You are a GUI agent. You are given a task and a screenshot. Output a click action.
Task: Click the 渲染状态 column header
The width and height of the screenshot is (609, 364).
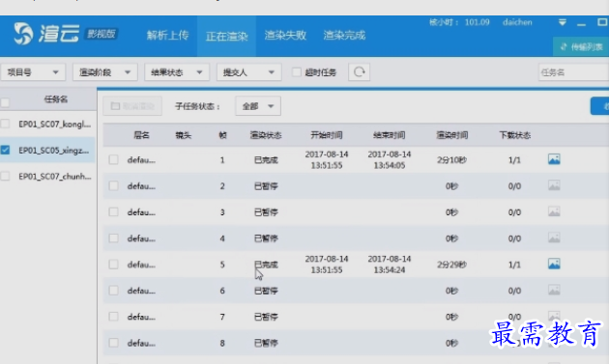(x=266, y=135)
